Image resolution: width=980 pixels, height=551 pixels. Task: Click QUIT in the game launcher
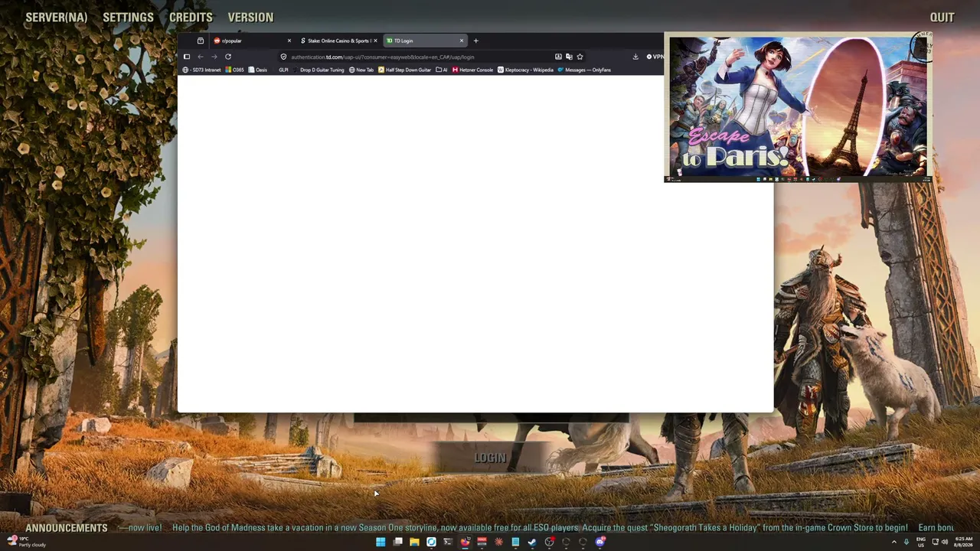[x=942, y=17]
